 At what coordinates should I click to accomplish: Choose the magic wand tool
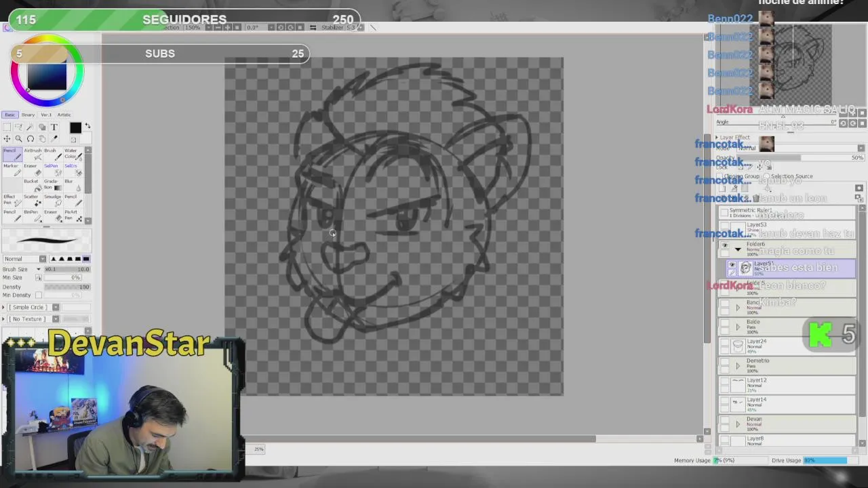pos(31,127)
